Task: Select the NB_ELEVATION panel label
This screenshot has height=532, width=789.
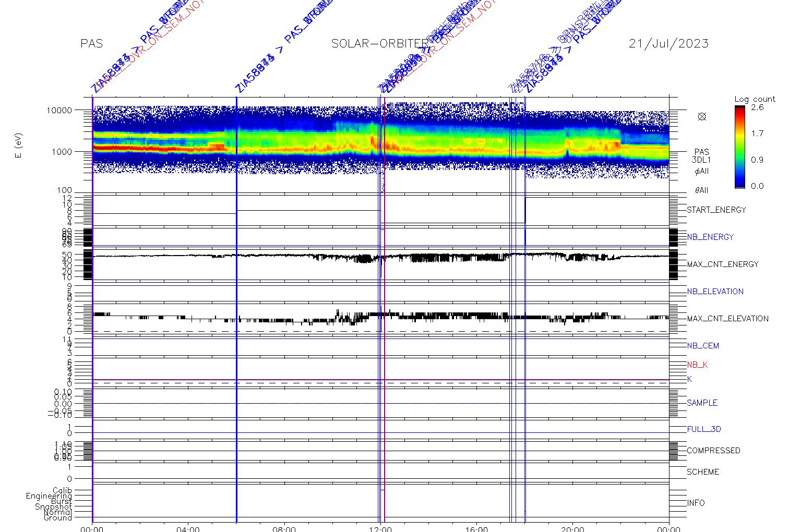Action: click(715, 292)
